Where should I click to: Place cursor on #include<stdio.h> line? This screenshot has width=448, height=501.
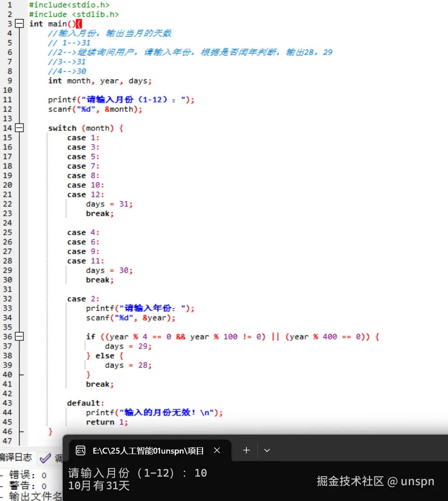coord(69,5)
